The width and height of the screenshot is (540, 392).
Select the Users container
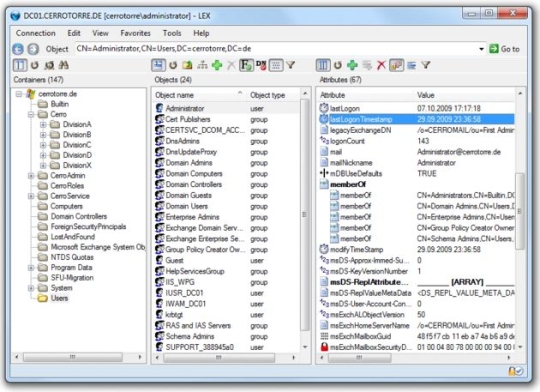59,298
